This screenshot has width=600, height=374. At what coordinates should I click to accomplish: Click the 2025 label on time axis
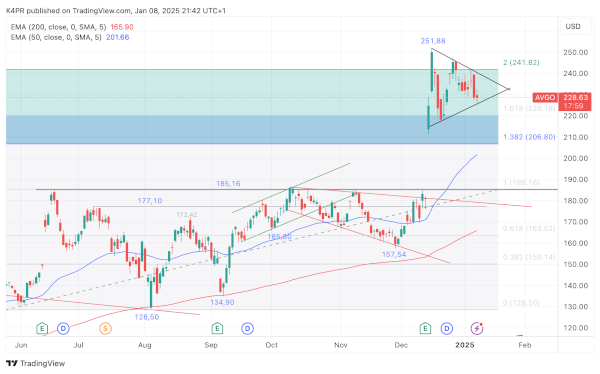tap(465, 345)
